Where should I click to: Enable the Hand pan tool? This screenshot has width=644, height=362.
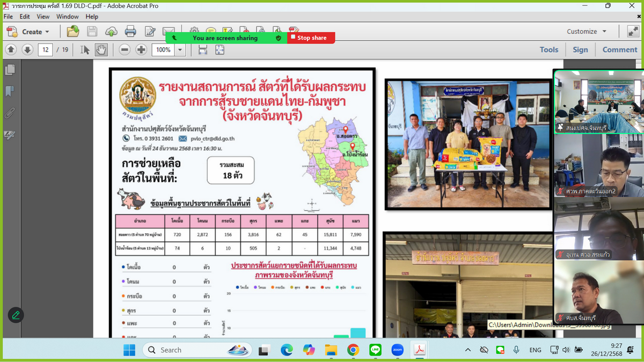[x=101, y=50]
